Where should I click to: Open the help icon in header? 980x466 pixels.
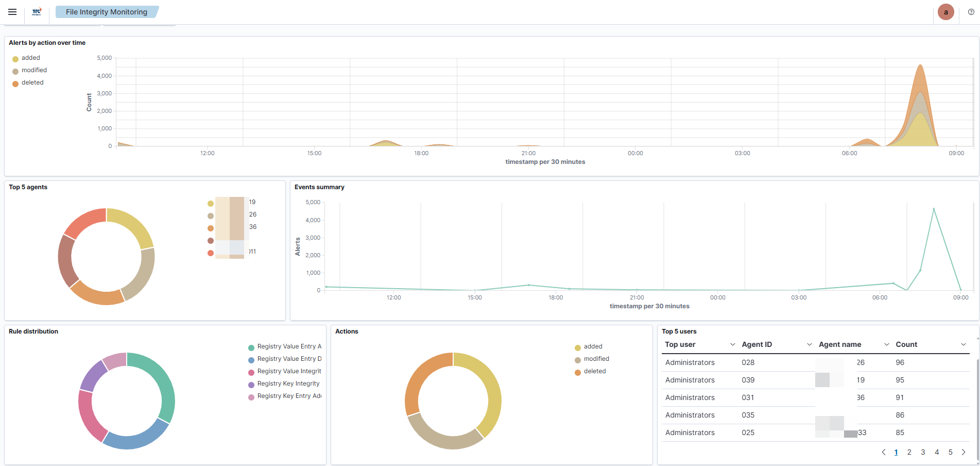point(971,12)
